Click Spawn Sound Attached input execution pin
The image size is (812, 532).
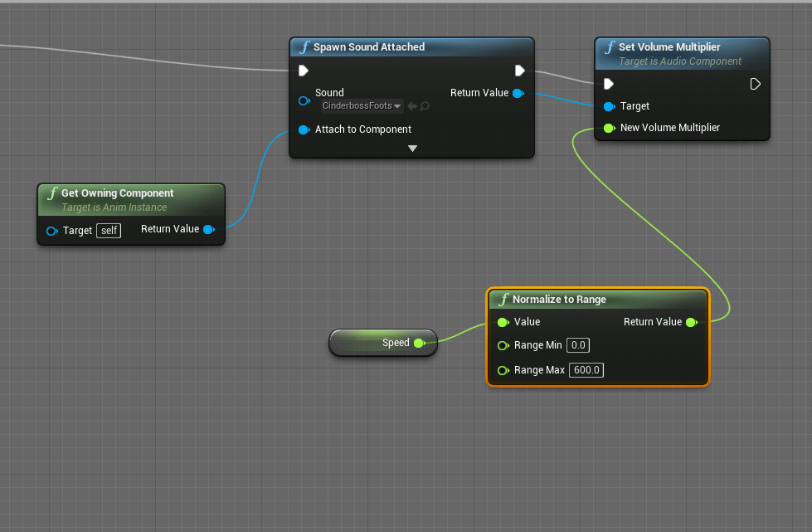(x=304, y=71)
